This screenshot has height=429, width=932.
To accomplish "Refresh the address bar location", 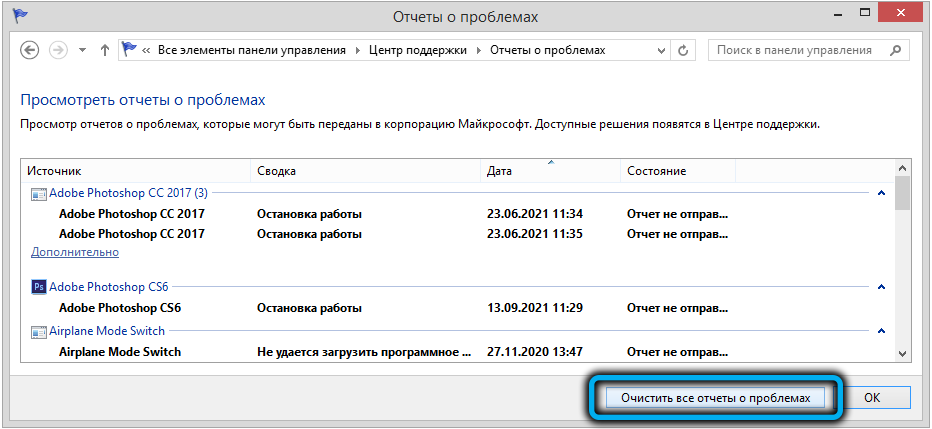I will (684, 50).
